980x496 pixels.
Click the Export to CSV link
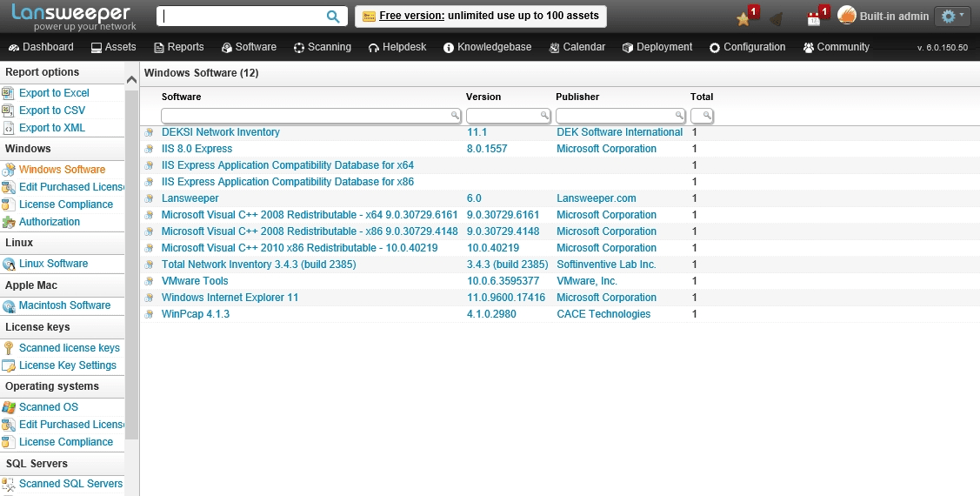[x=52, y=111]
